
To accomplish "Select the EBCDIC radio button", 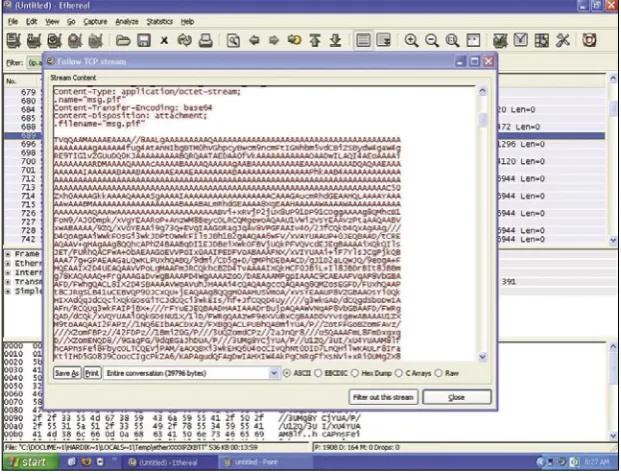I will pyautogui.click(x=318, y=373).
